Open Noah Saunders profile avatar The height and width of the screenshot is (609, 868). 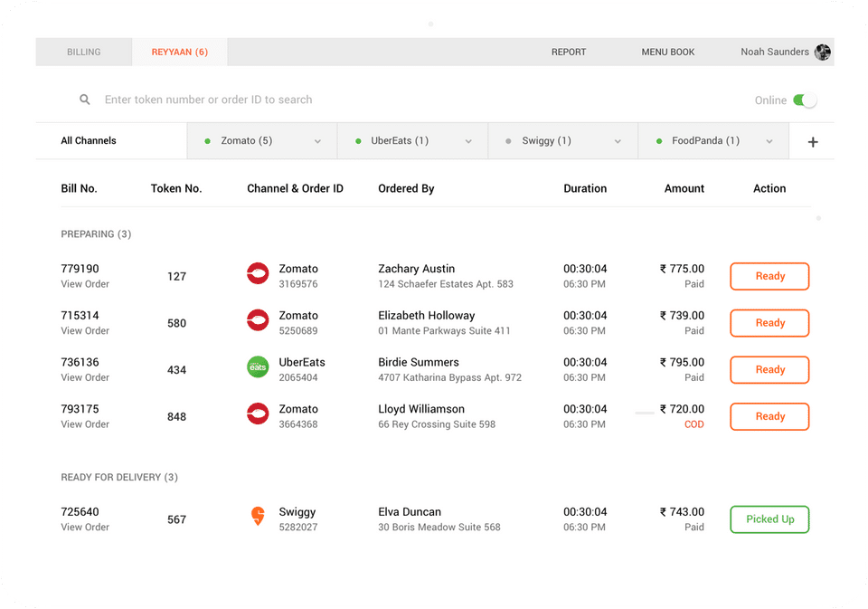coord(822,52)
